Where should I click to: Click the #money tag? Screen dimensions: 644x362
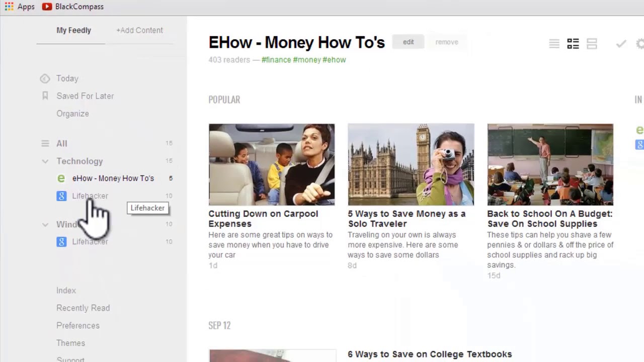point(307,60)
